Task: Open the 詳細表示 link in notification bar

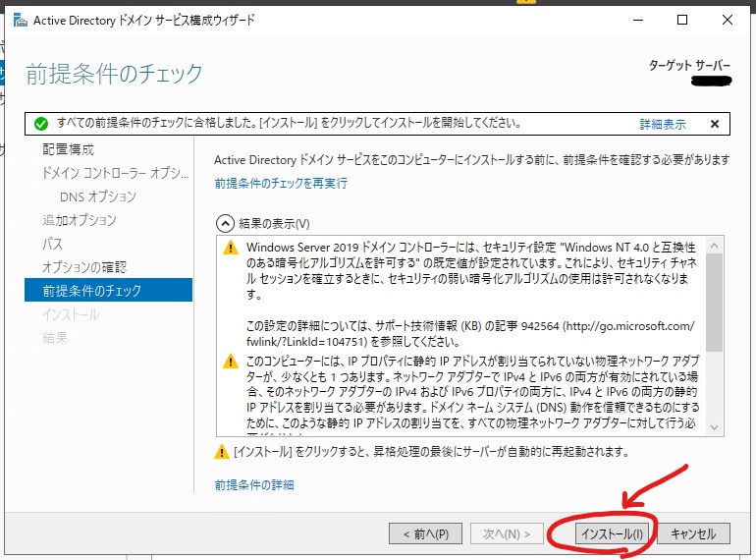Action: [663, 125]
